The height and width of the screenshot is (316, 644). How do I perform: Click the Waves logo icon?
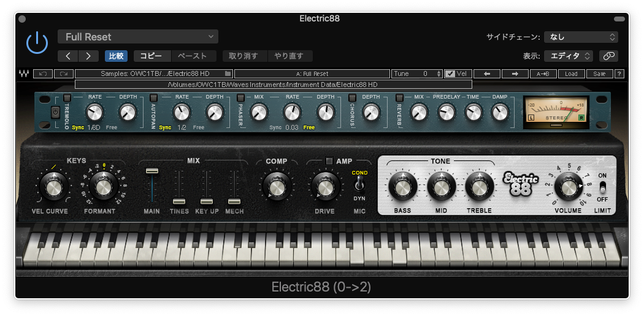point(23,74)
